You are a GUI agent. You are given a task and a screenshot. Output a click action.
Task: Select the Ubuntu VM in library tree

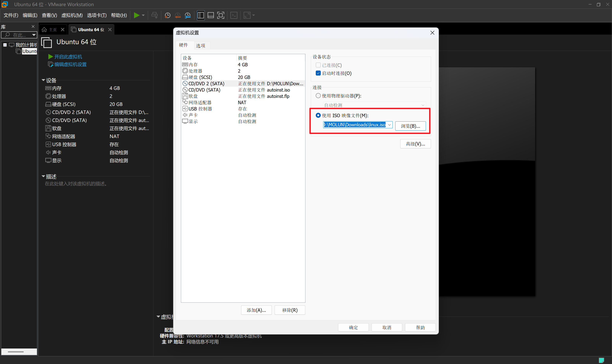coord(29,51)
